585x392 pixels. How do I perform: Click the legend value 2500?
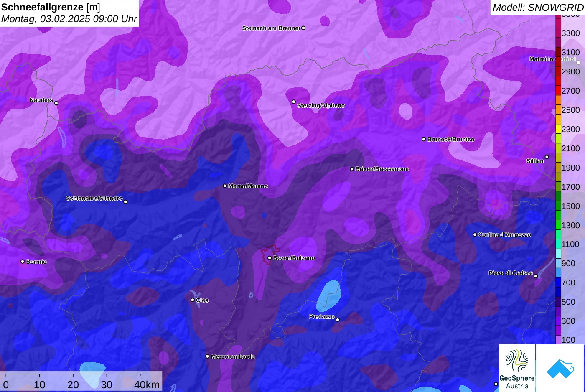(570, 110)
